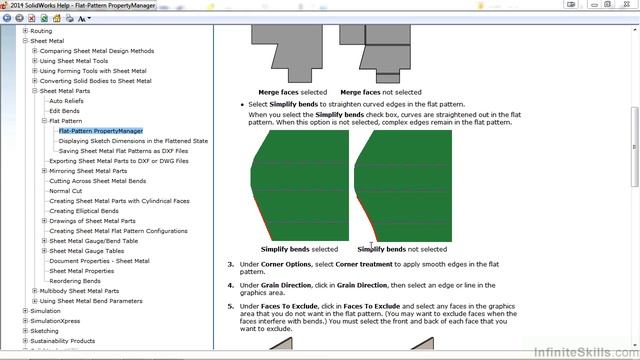The width and height of the screenshot is (640, 360).
Task: Expand Using Forming Tools with Sheet Metal
Action: [35, 71]
